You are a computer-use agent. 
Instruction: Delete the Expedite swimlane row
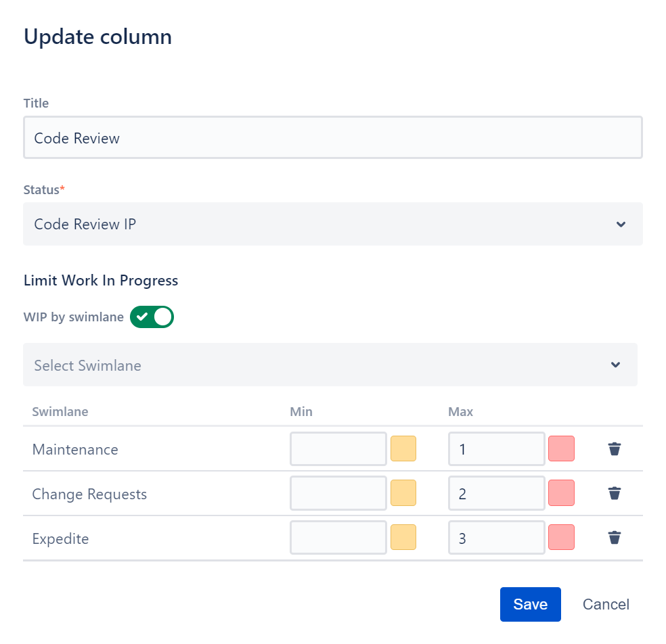[614, 537]
